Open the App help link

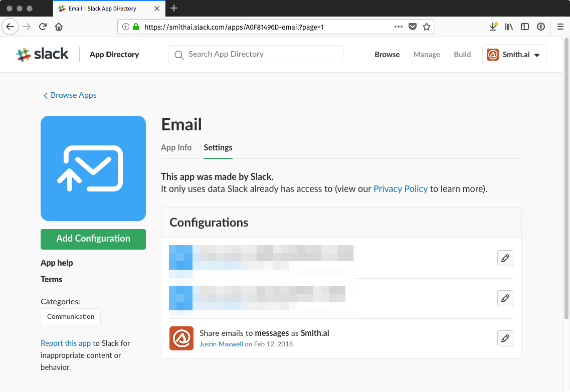(57, 263)
